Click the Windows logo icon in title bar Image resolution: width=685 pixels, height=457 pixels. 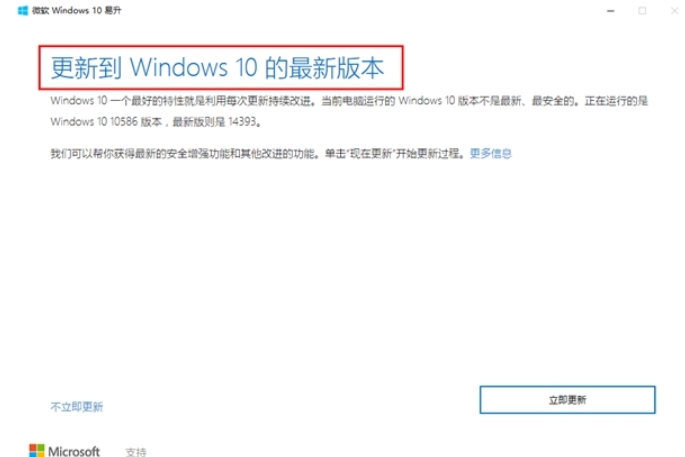click(23, 10)
